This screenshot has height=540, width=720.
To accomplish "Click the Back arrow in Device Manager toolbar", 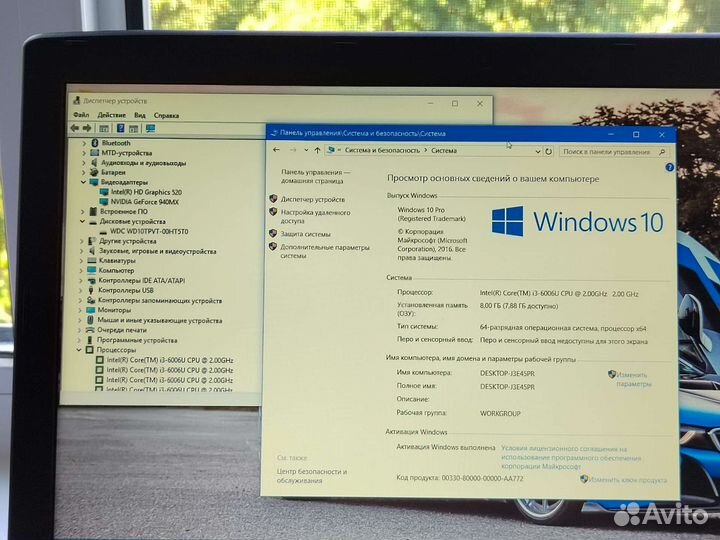I will [75, 128].
